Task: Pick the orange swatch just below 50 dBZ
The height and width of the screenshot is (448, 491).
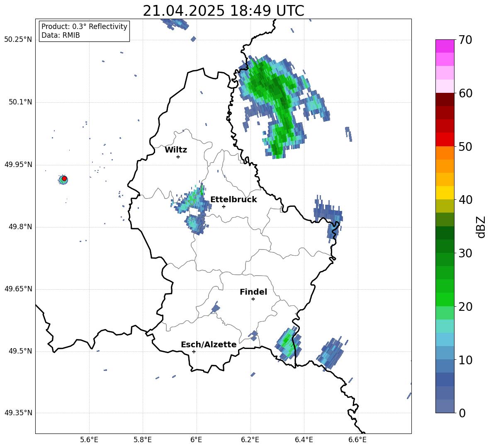Action: 445,153
